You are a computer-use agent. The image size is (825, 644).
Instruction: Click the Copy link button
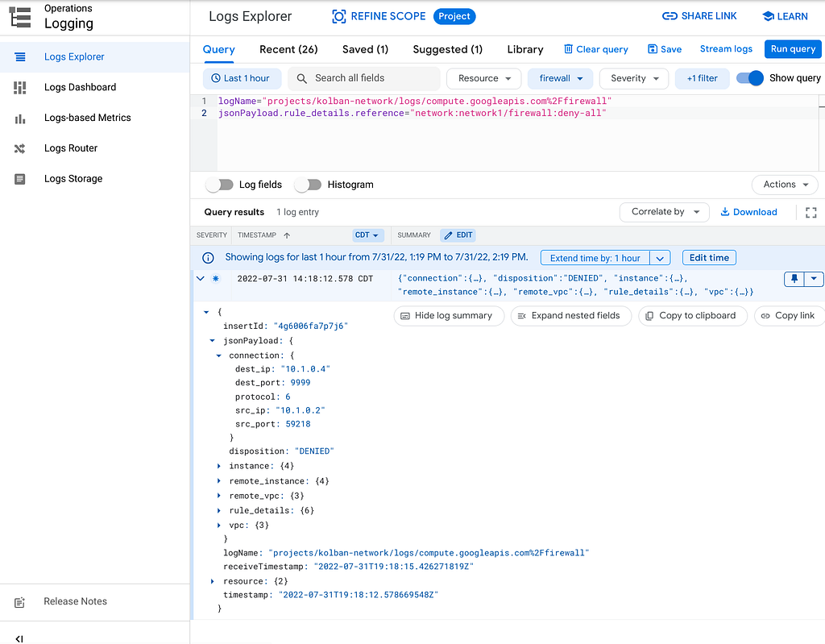click(790, 316)
